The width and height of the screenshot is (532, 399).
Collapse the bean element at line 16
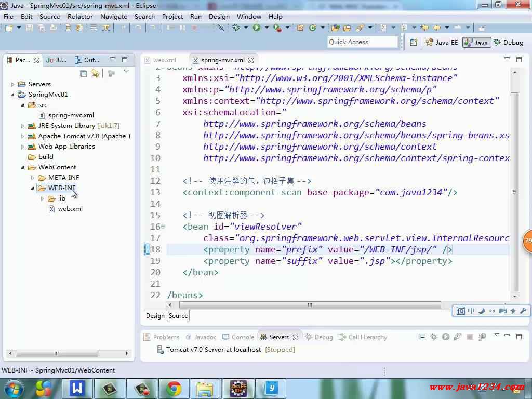(163, 227)
